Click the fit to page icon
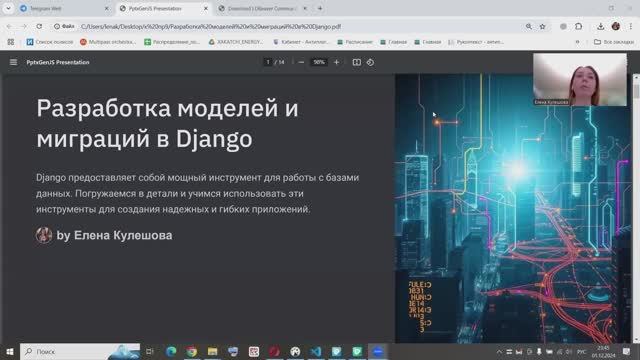The width and height of the screenshot is (640, 360). coord(356,62)
